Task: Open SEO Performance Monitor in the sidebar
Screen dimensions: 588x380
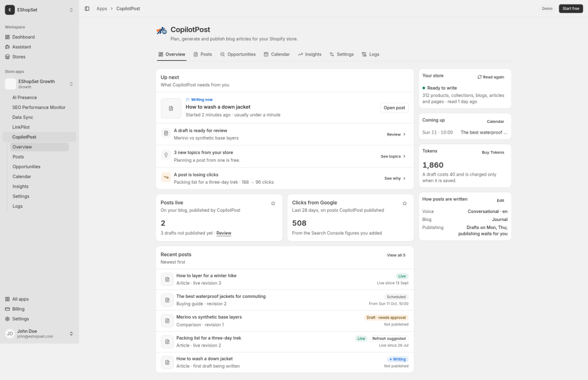Action: pyautogui.click(x=40, y=107)
